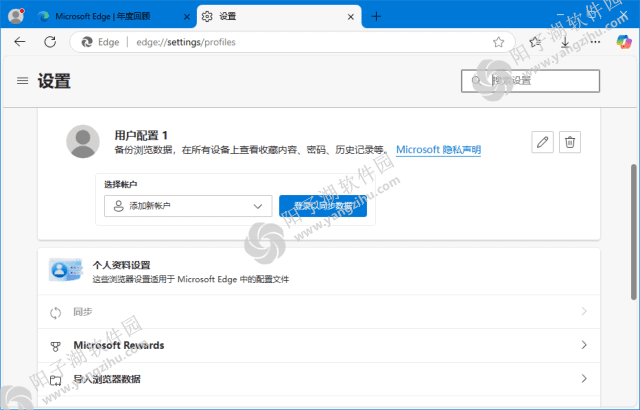The height and width of the screenshot is (410, 640).
Task: Click the 个人资料设置 heading
Action: (x=122, y=265)
